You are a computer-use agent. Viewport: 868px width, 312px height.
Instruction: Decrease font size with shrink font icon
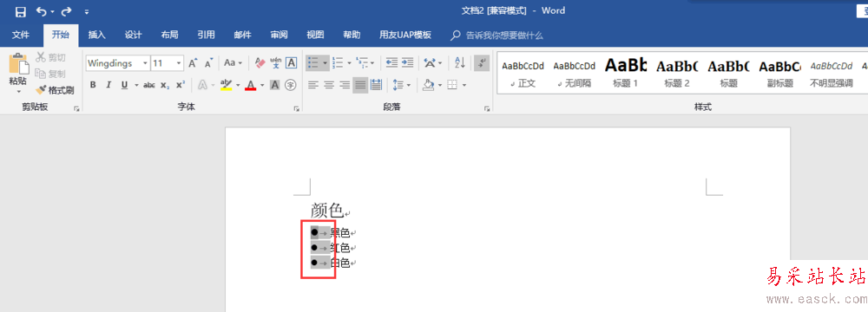[208, 63]
